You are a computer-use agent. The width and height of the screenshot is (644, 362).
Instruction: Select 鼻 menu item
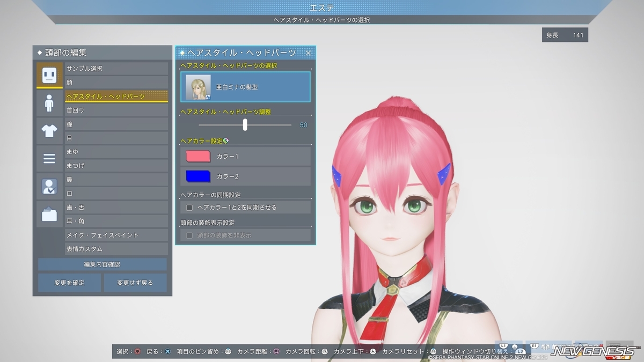[x=116, y=180]
